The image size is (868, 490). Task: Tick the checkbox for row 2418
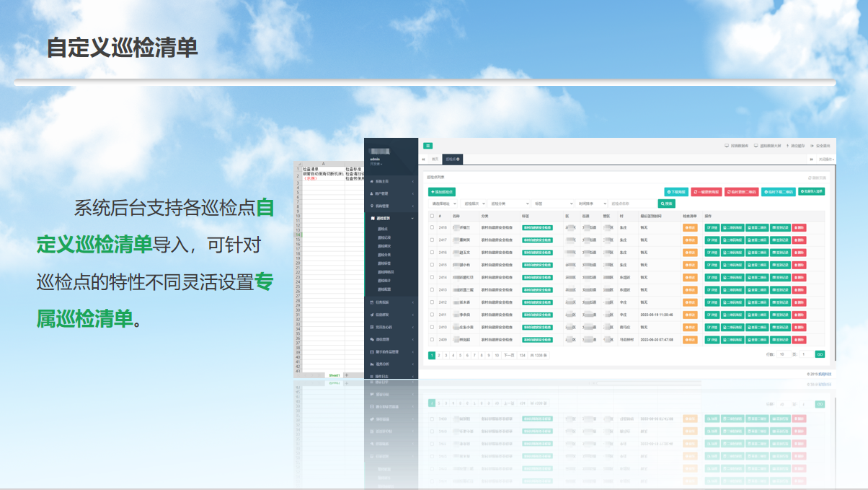(433, 228)
